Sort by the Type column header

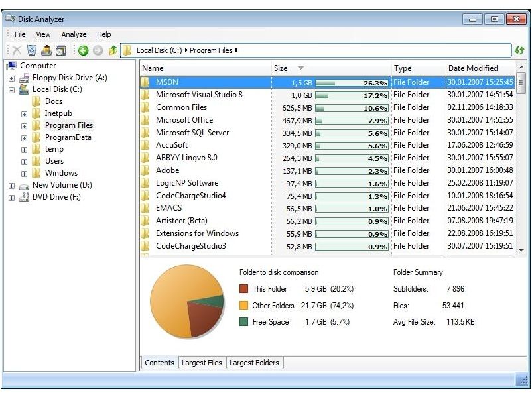click(x=419, y=68)
